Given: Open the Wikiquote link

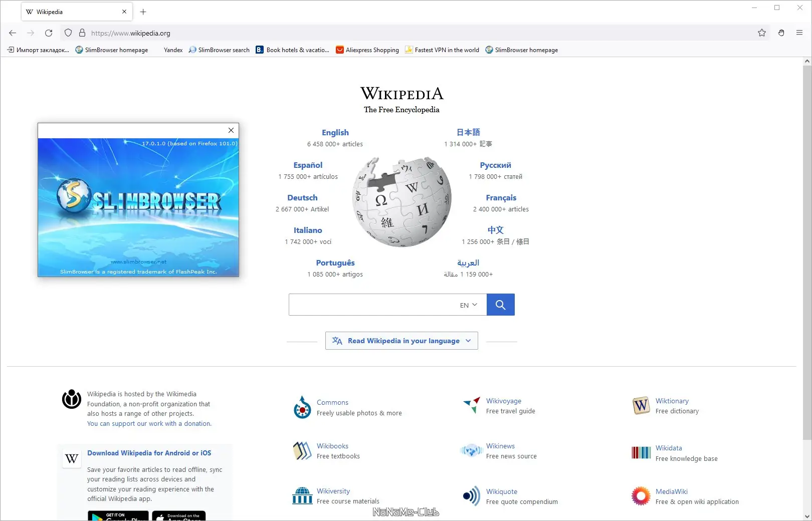Looking at the screenshot, I should (x=502, y=492).
